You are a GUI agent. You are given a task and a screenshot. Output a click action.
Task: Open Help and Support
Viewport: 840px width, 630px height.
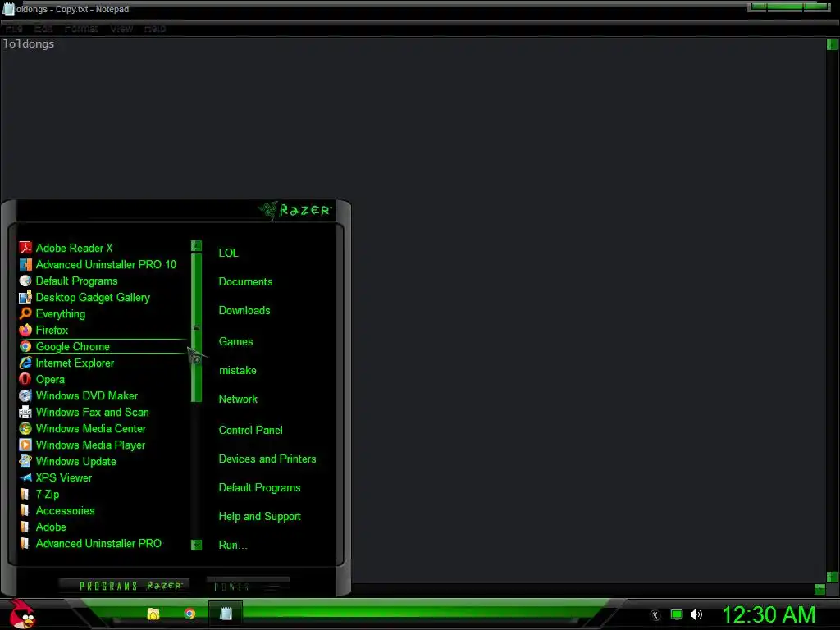click(x=260, y=517)
